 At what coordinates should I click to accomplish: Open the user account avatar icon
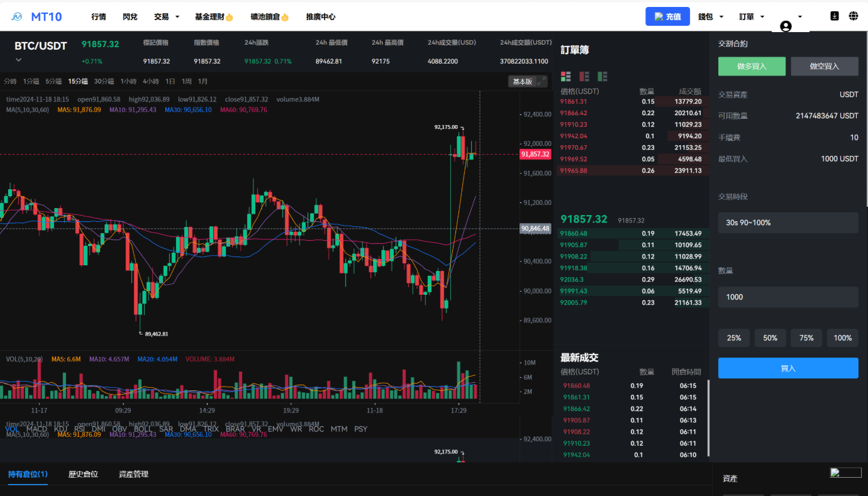786,26
